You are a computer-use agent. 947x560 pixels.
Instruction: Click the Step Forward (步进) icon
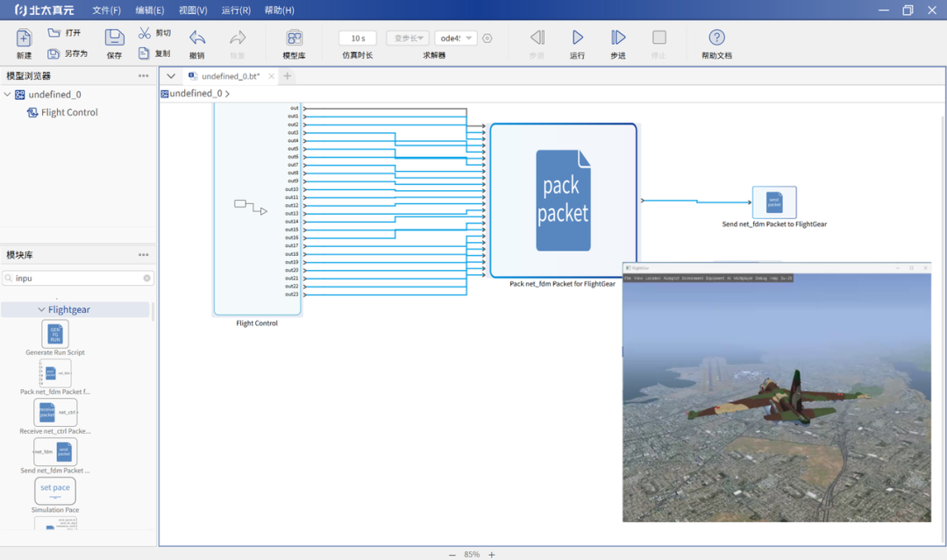pyautogui.click(x=618, y=38)
